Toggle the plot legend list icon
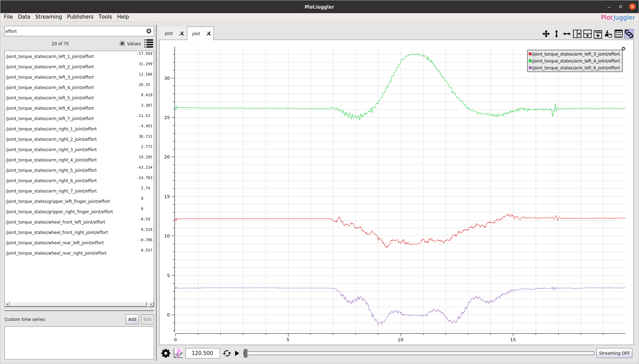The width and height of the screenshot is (639, 364). coord(618,34)
